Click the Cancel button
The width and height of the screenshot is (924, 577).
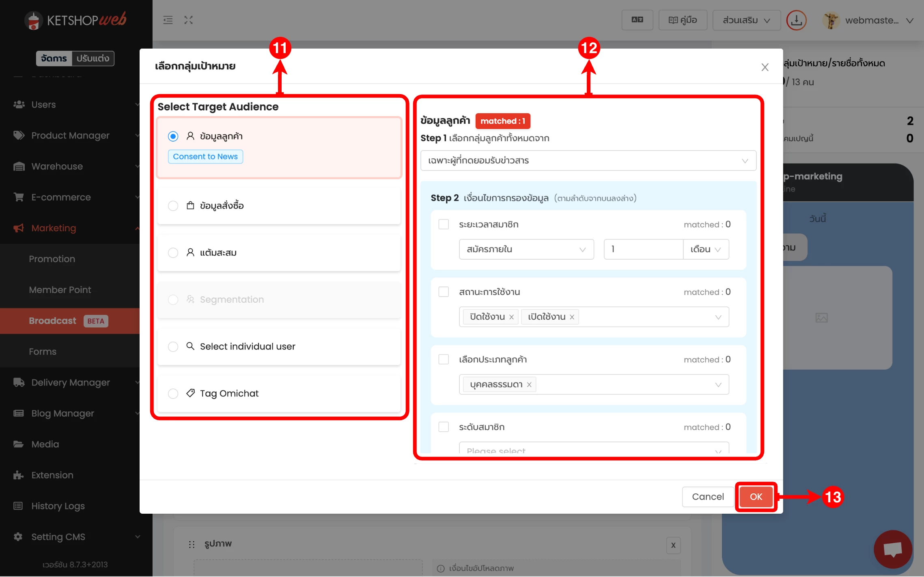tap(707, 497)
